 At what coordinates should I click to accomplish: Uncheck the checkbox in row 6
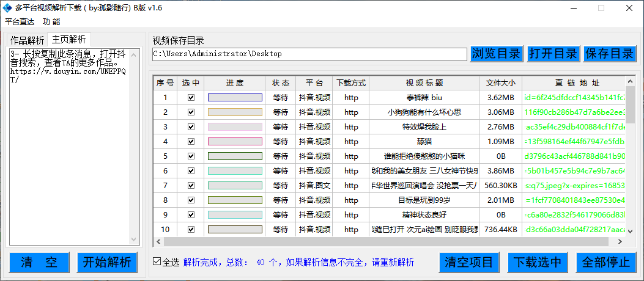[191, 170]
